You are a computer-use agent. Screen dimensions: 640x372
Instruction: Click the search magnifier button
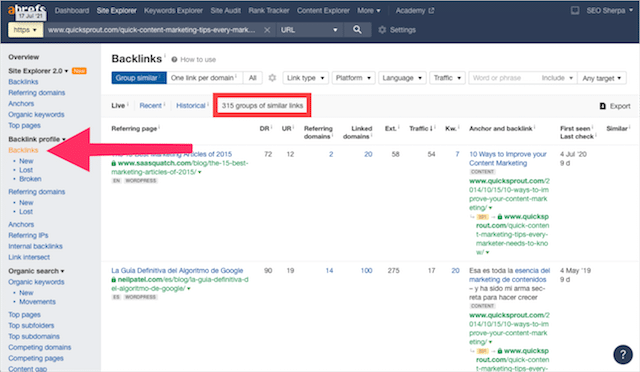pos(357,30)
